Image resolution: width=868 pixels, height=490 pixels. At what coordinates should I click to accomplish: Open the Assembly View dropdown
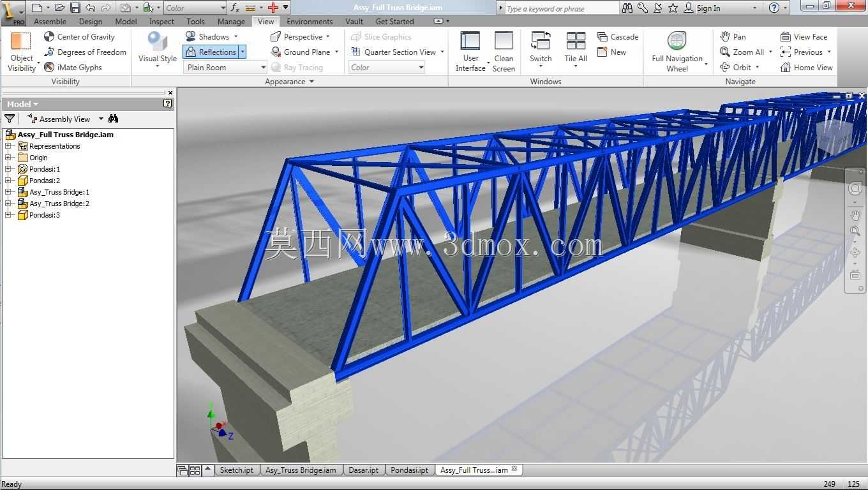[101, 119]
